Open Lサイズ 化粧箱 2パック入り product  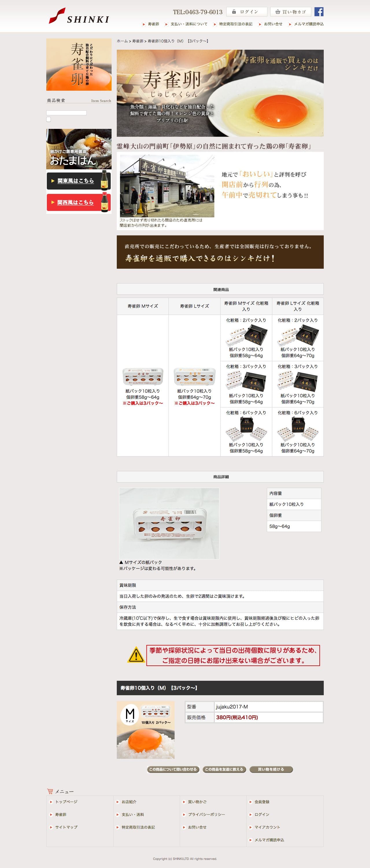[x=298, y=335]
